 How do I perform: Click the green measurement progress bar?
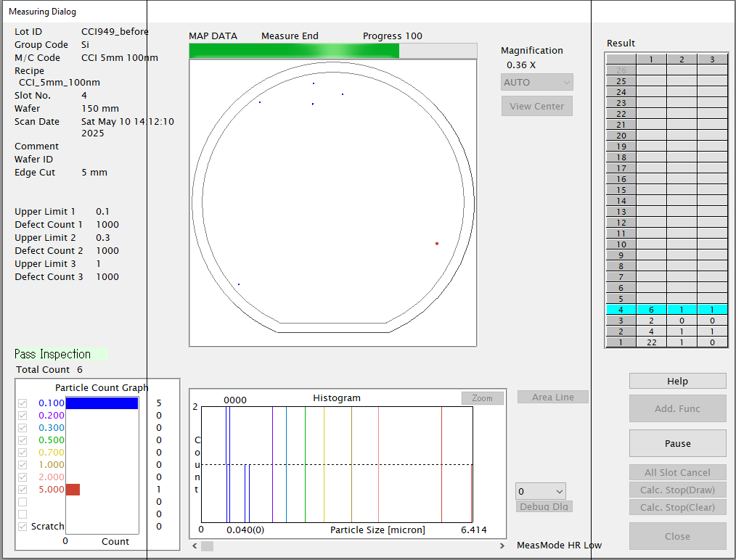[x=294, y=51]
